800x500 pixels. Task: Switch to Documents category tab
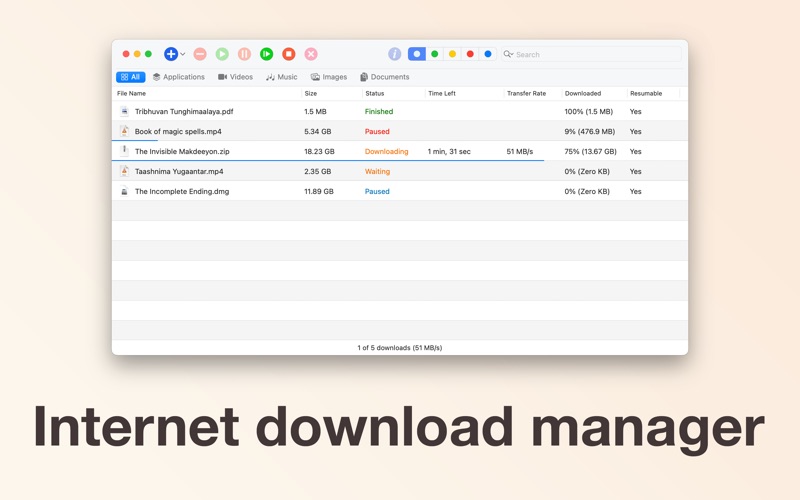coord(385,77)
